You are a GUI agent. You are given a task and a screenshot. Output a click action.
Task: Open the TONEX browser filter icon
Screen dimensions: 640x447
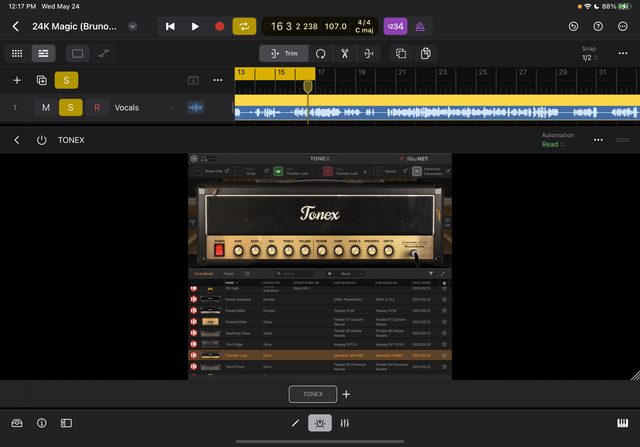(x=431, y=274)
